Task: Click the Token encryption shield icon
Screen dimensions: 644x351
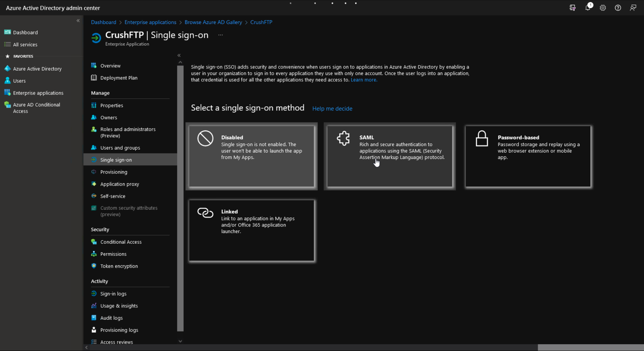Action: (x=94, y=266)
